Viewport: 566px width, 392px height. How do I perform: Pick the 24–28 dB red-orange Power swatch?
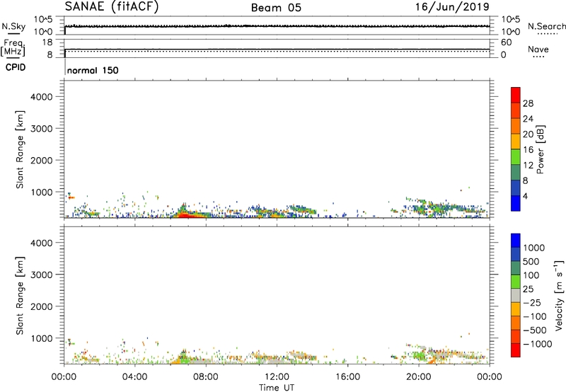(x=516, y=111)
